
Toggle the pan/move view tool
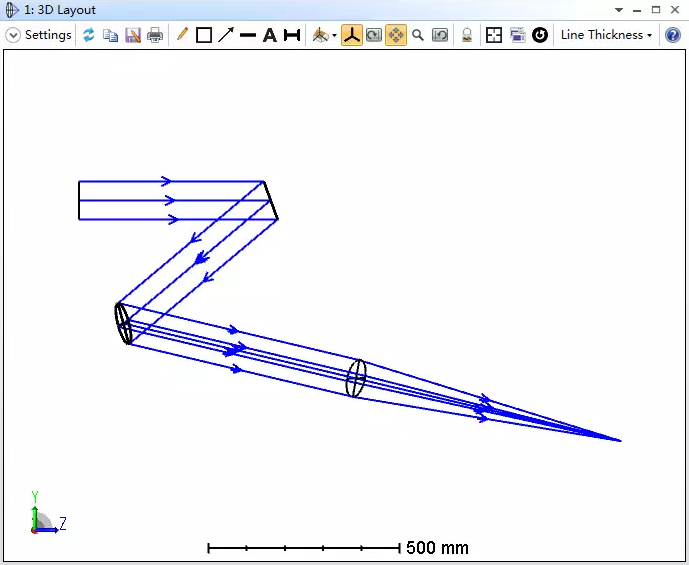click(396, 35)
